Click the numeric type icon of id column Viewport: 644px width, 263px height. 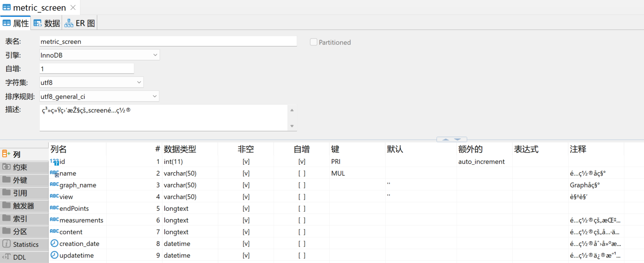click(54, 162)
